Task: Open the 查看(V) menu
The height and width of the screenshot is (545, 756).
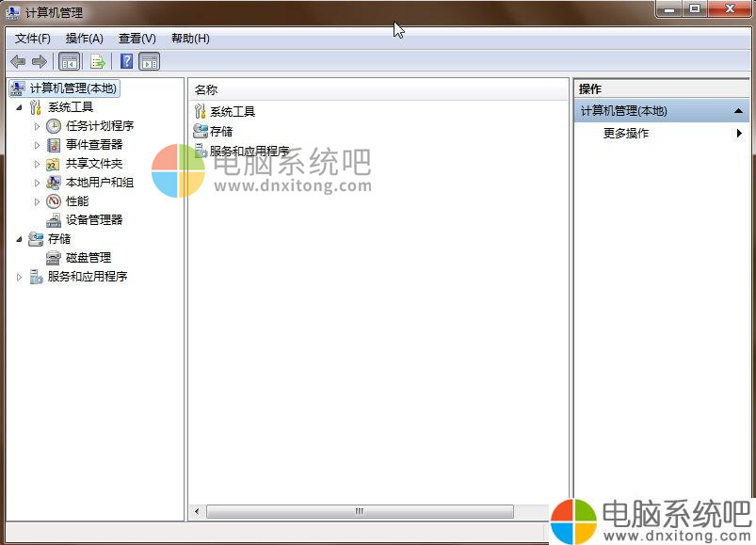Action: pos(137,39)
